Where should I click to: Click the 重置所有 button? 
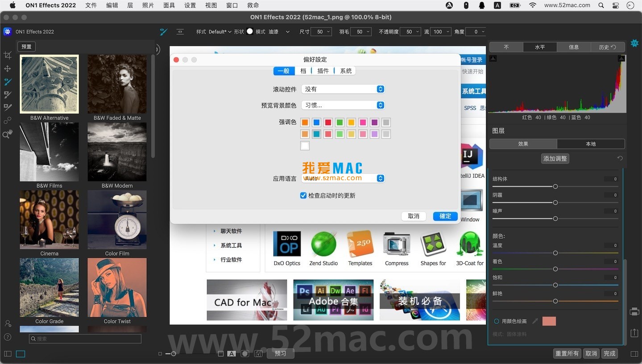click(567, 353)
